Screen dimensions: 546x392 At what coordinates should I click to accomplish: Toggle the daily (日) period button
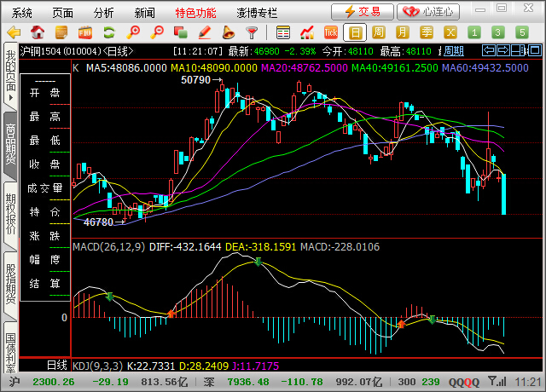356,32
